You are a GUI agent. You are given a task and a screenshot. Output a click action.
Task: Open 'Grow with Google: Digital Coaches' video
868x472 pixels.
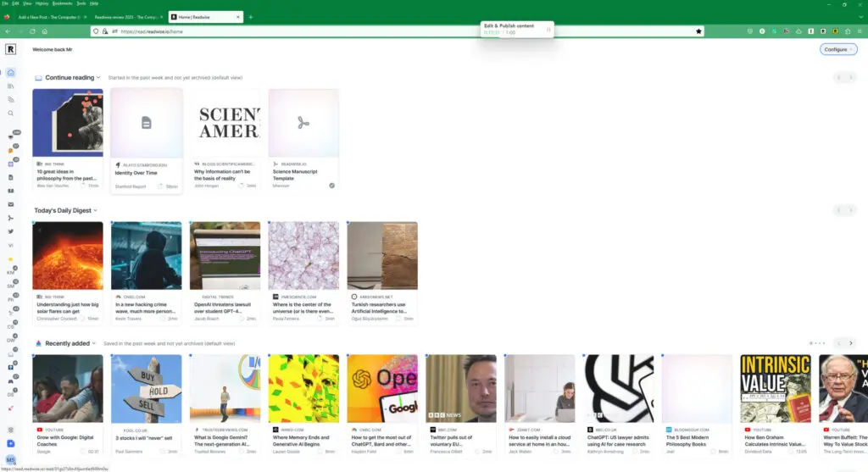[x=68, y=405]
